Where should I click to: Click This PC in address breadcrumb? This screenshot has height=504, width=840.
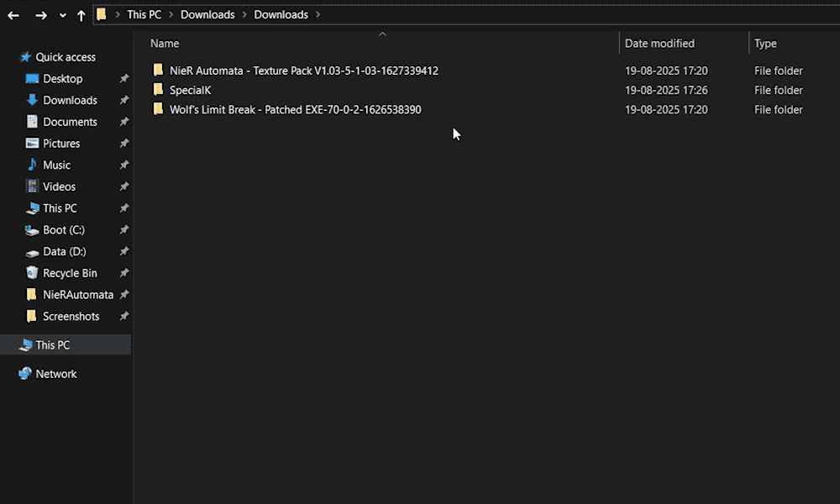pos(144,14)
